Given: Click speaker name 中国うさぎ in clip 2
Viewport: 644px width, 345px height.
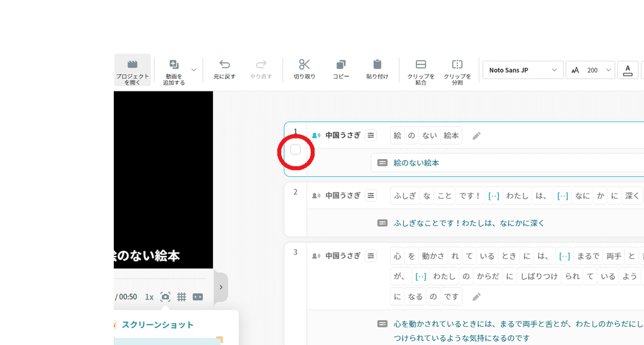Looking at the screenshot, I should [x=343, y=196].
